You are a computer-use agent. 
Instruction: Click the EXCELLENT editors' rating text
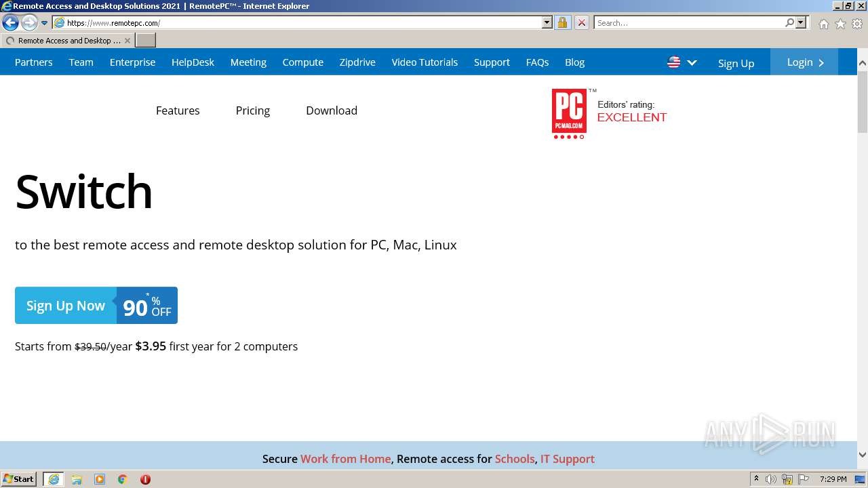click(632, 117)
